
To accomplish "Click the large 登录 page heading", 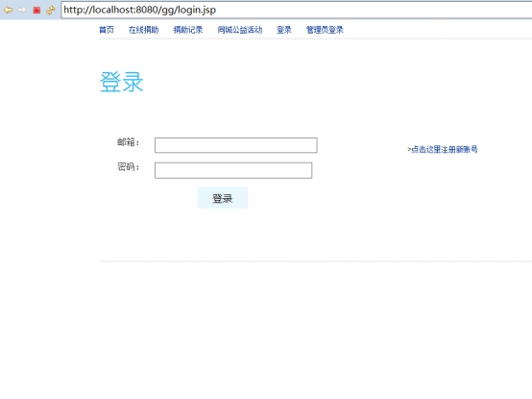I will [x=121, y=82].
